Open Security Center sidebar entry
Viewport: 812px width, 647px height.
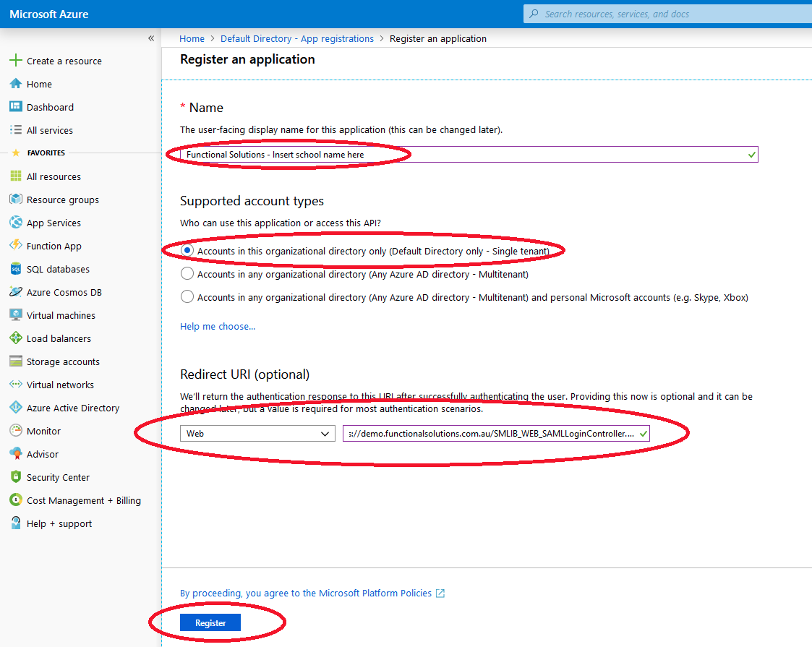coord(58,477)
